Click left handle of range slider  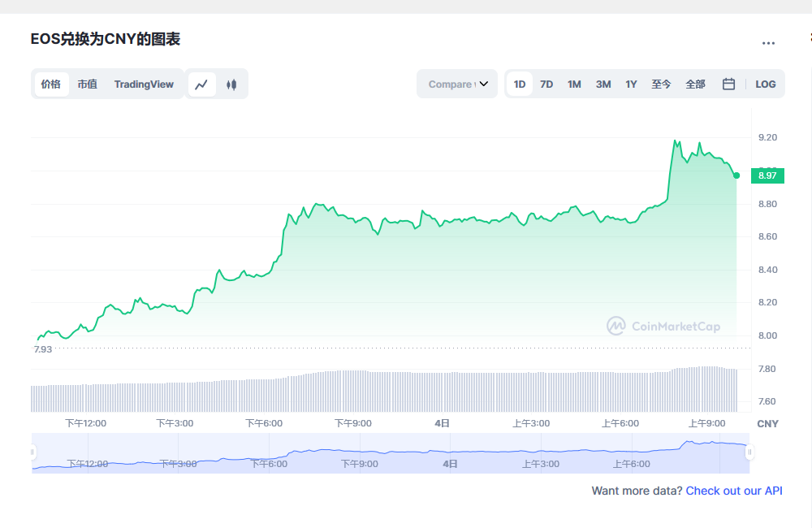32,452
